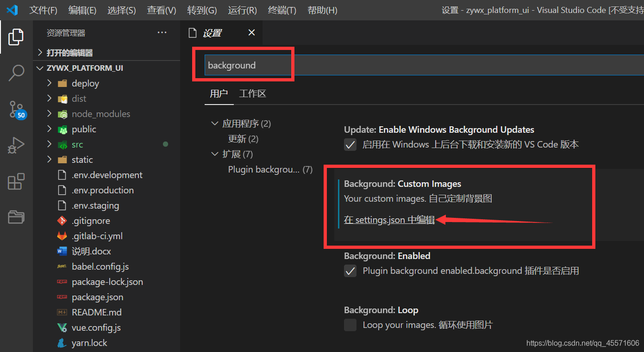The height and width of the screenshot is (352, 644).
Task: Collapse the ZYWX_PLATFORM_UI root folder
Action: coord(40,68)
